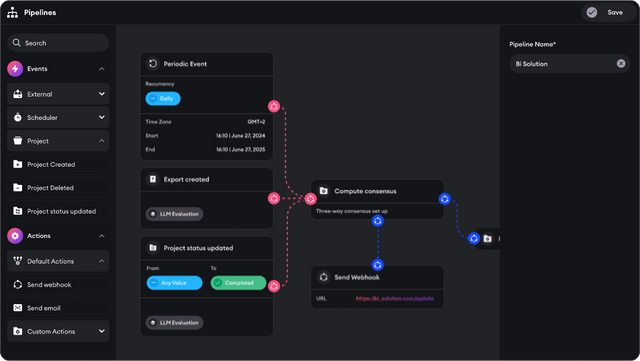
Task: Focus the Search field
Action: point(58,43)
